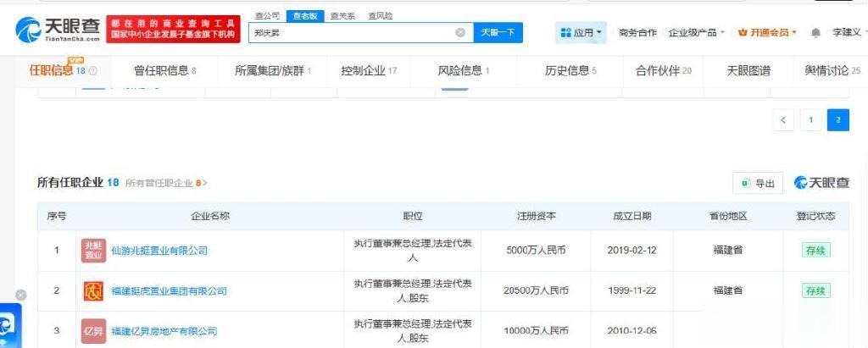Screen dimensions: 868x348
Task: Click the notification bell icon
Action: (x=815, y=33)
